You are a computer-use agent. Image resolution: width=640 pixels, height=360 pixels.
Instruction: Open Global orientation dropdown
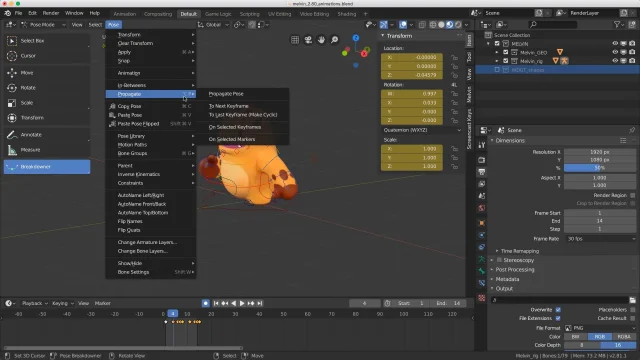tap(213, 25)
